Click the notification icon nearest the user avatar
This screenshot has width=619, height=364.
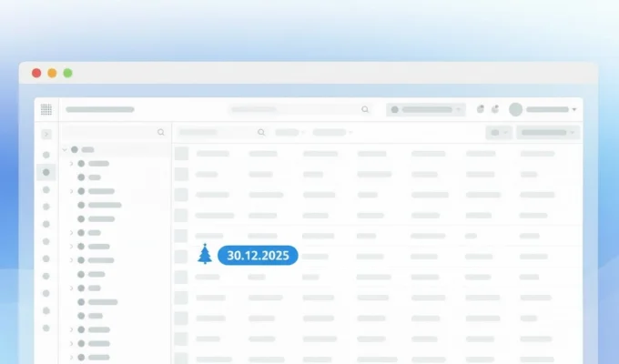click(x=495, y=109)
